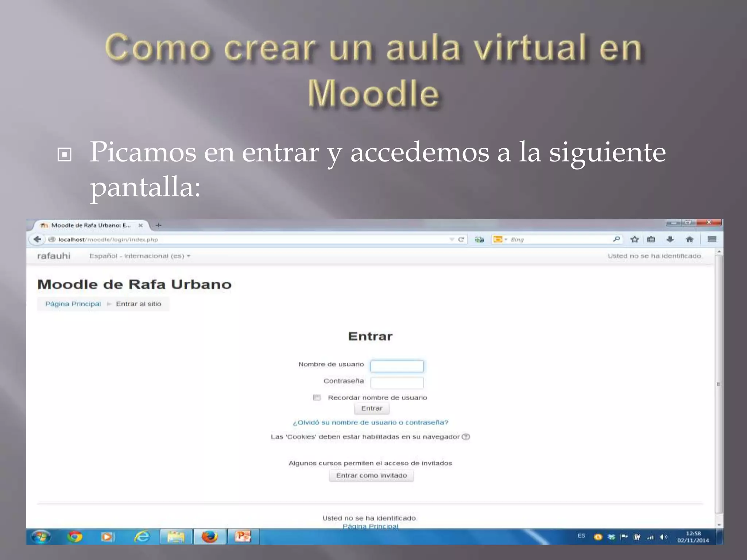The width and height of the screenshot is (747, 560).
Task: Open Español - Internacional (es) language menu
Action: click(x=140, y=256)
